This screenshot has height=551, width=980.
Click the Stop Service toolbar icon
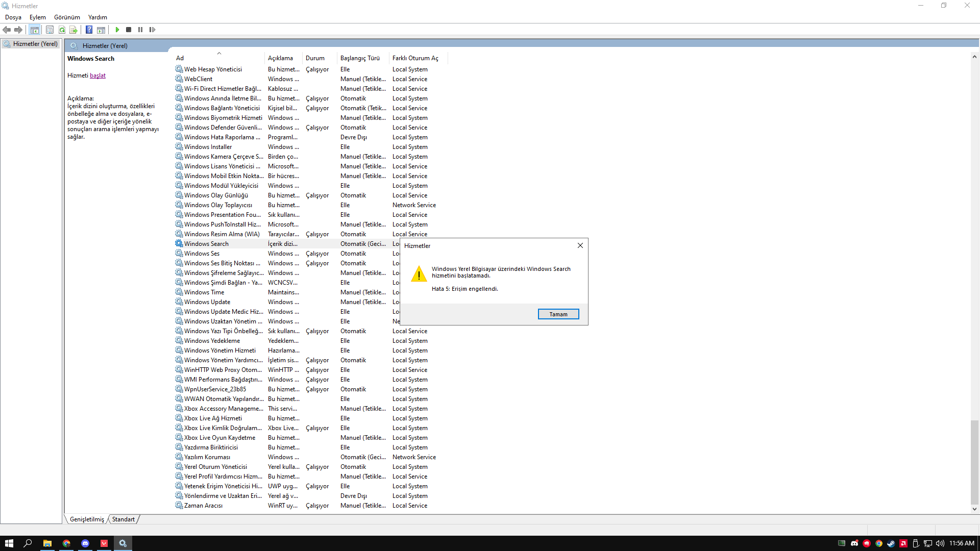coord(129,30)
